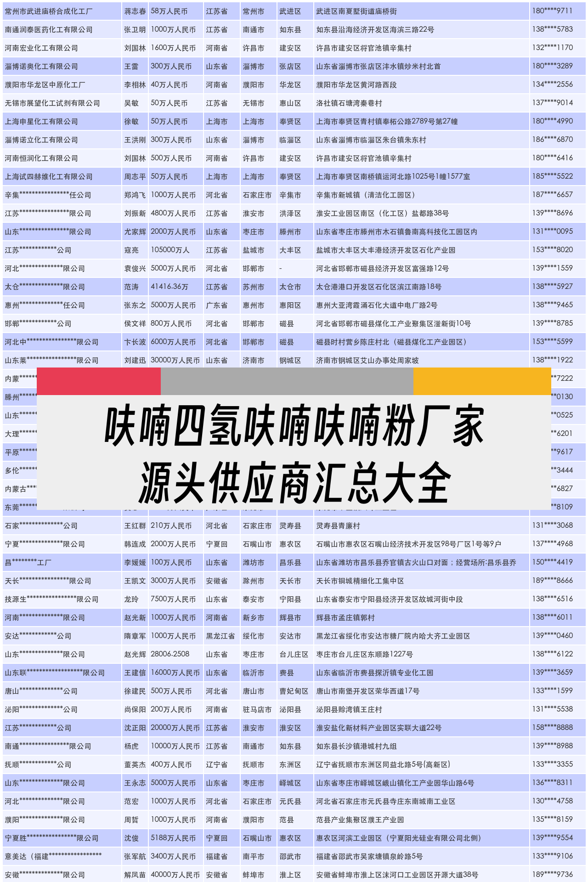The width and height of the screenshot is (588, 882).
Task: Select address 洛社镇石塘湾秦巷村
Action: click(x=349, y=103)
